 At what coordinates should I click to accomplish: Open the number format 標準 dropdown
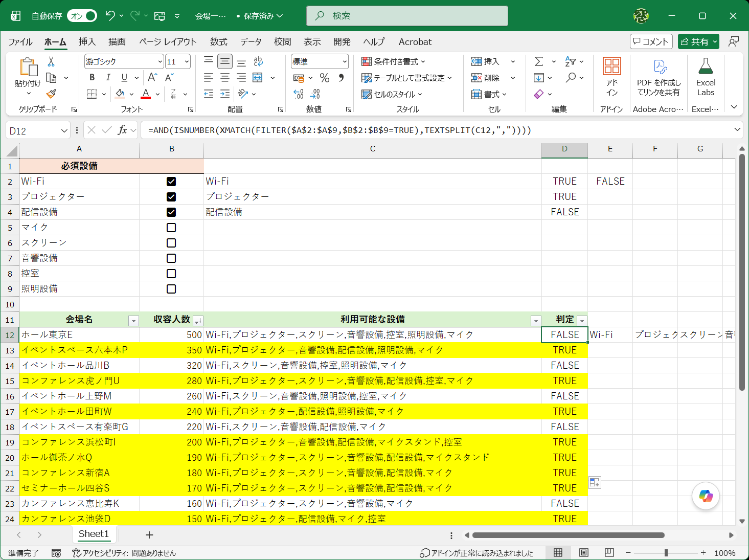(x=345, y=62)
